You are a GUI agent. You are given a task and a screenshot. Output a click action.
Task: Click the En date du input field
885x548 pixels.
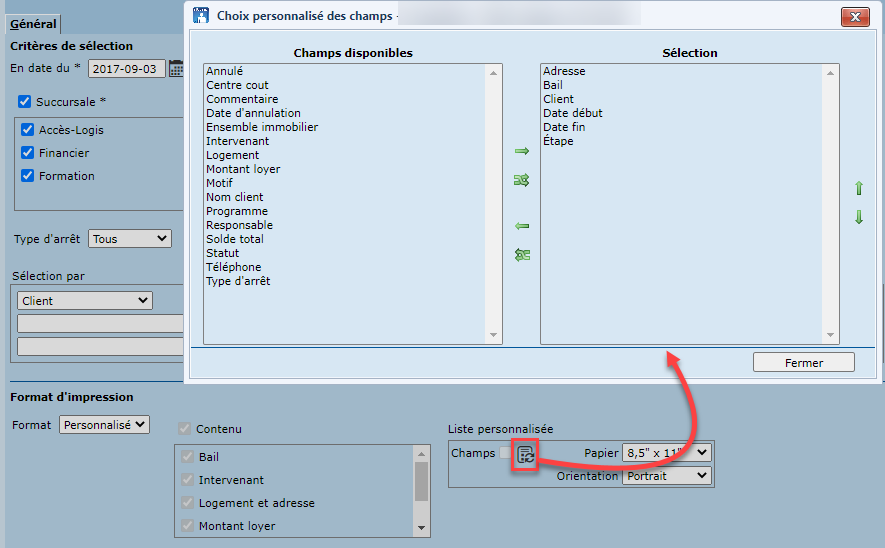[126, 68]
